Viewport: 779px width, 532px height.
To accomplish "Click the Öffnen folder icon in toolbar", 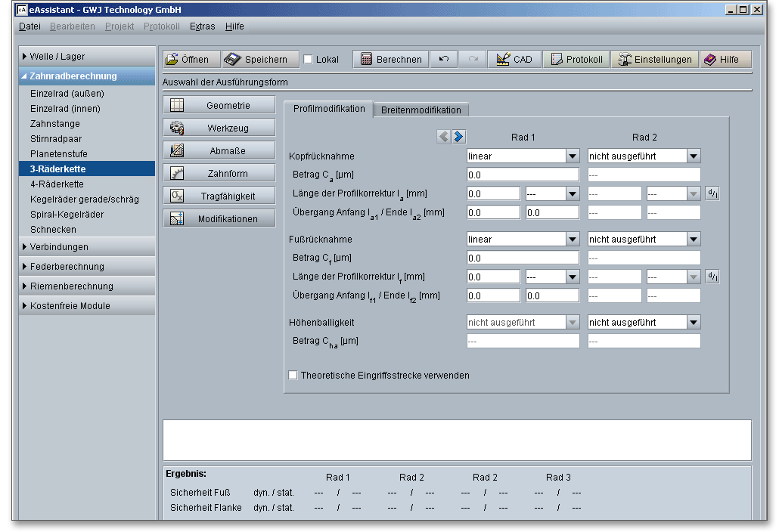I will pos(172,60).
